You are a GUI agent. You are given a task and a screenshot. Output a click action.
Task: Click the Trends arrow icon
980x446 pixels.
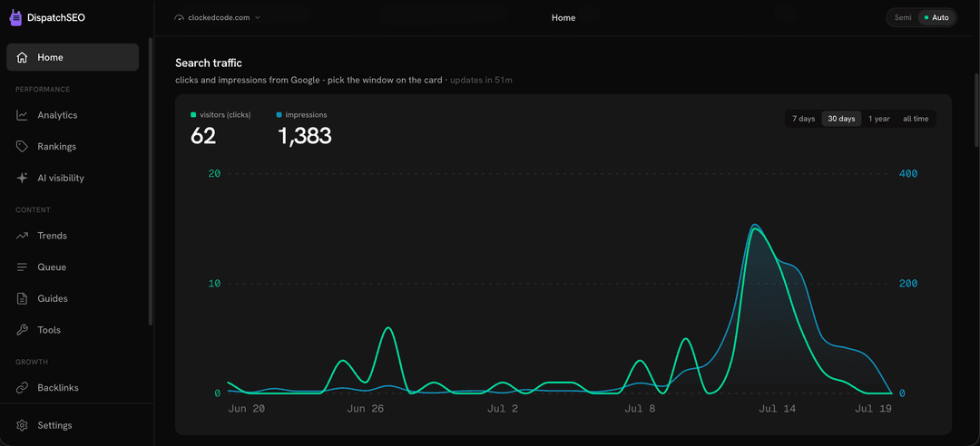pos(22,236)
